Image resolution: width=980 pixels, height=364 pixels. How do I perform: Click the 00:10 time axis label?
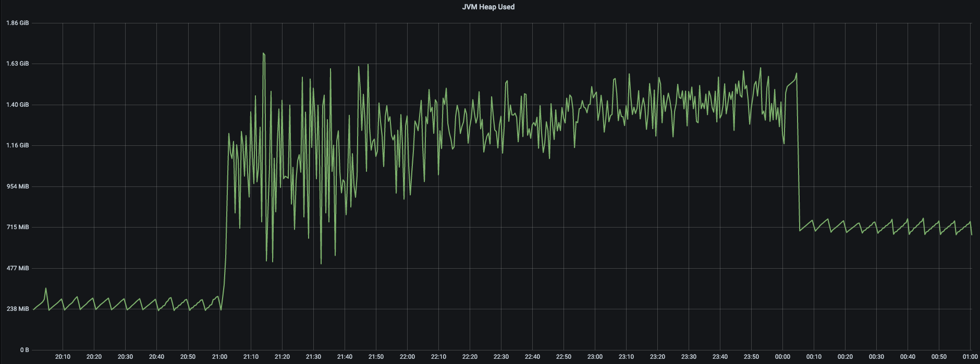pos(814,357)
